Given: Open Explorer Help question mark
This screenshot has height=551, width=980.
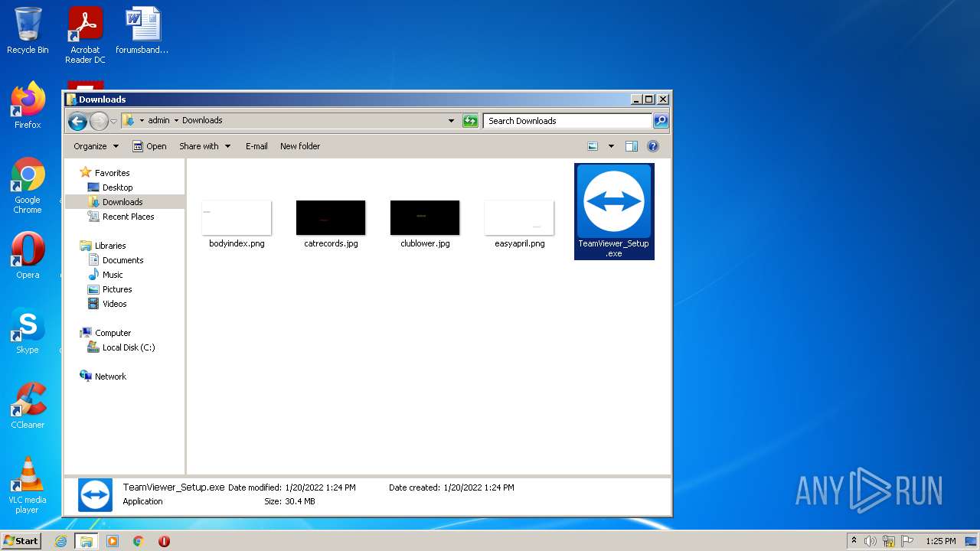Looking at the screenshot, I should 653,146.
